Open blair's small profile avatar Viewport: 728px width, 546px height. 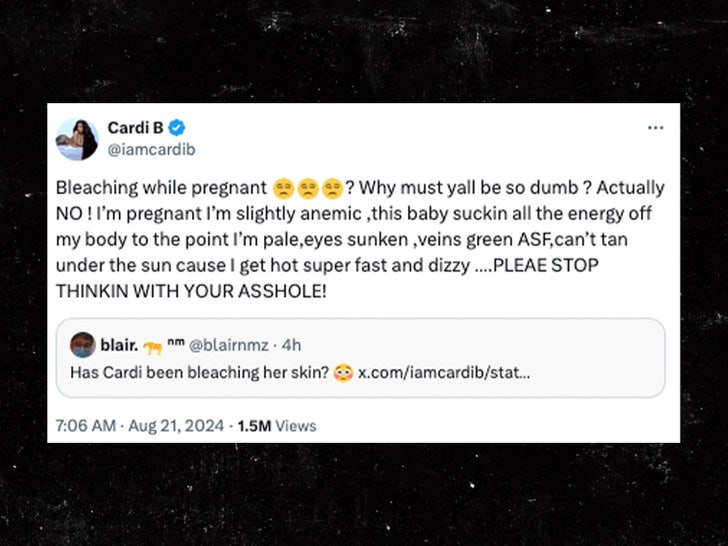pos(82,345)
